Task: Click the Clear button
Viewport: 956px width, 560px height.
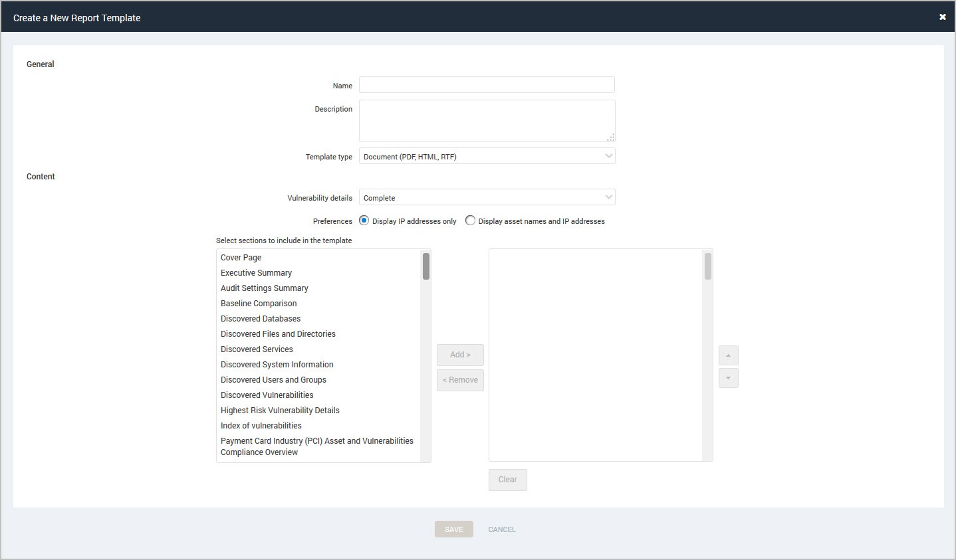Action: (507, 480)
